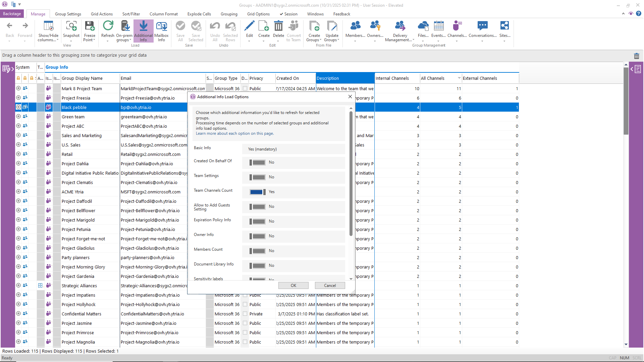Click the Delivery Management icon
The image size is (644, 362).
pyautogui.click(x=400, y=26)
